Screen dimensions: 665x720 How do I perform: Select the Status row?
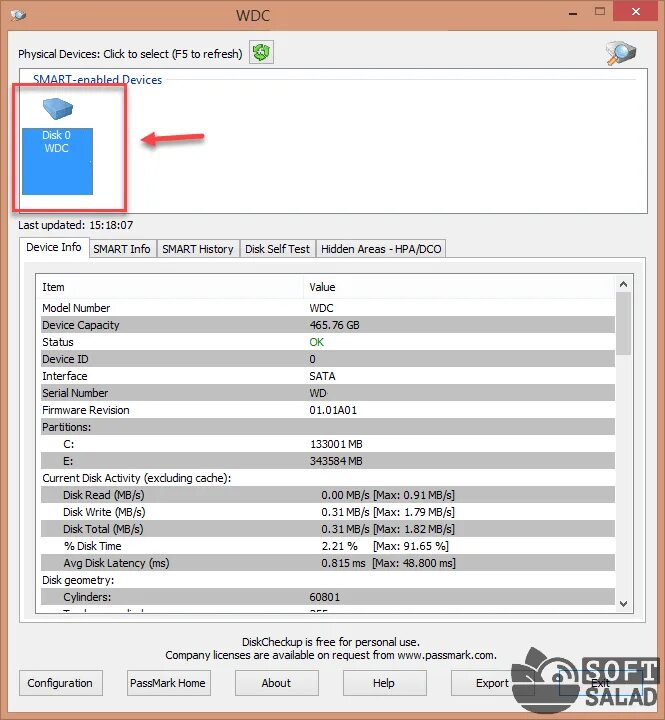click(x=328, y=342)
